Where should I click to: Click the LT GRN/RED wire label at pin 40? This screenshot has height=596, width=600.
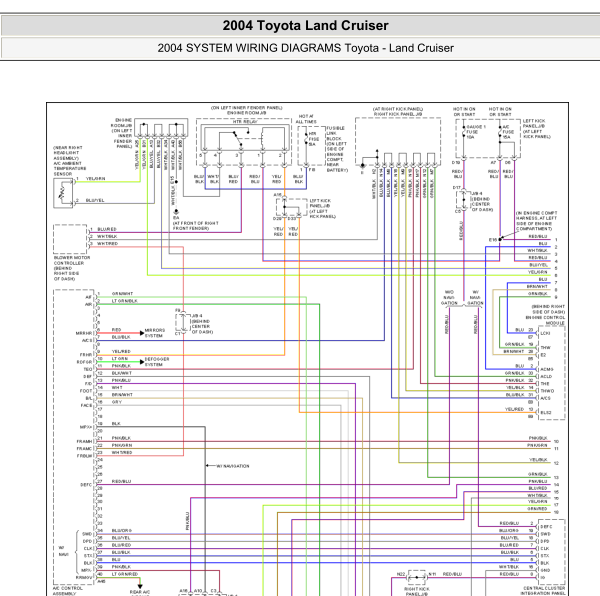point(124,574)
